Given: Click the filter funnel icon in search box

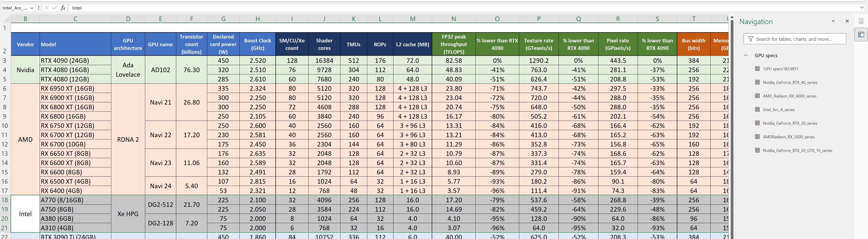Looking at the screenshot, I should point(750,39).
